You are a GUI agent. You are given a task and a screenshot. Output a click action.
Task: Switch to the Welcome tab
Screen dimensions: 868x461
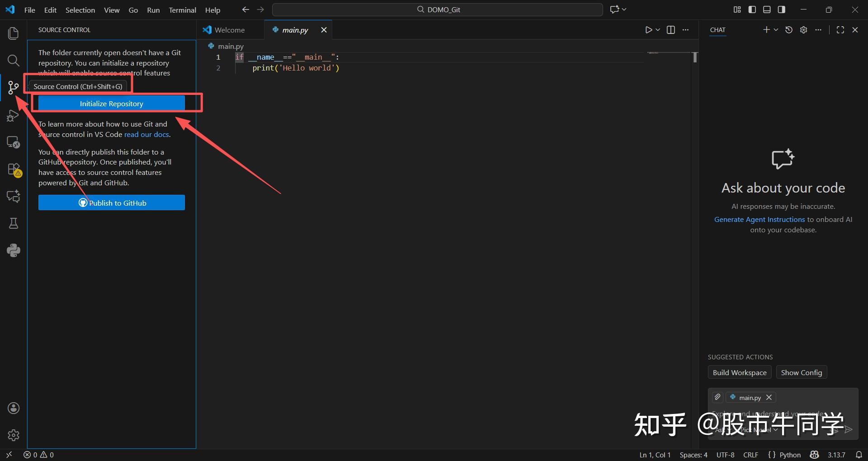point(228,30)
